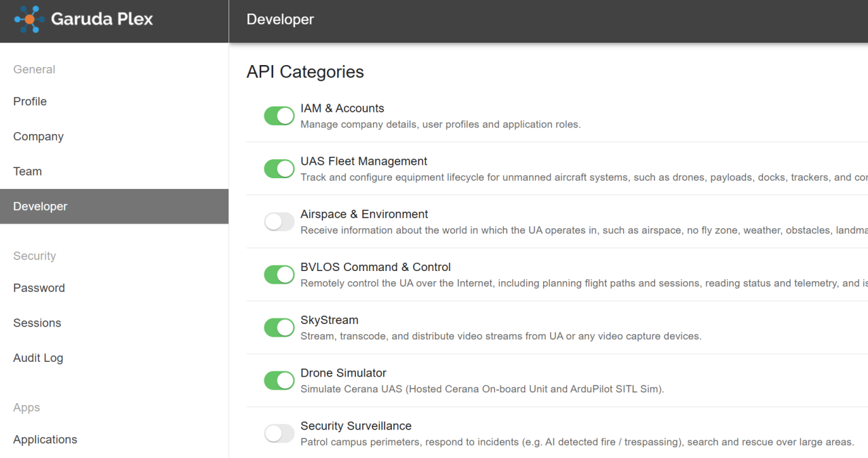868x458 pixels.
Task: Open the Team section
Action: click(x=27, y=172)
